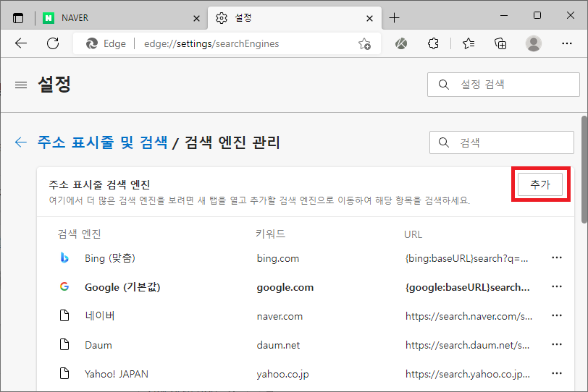Click the {bing:baseURL}search URL text
Viewport: 588px width, 392px height.
467,258
